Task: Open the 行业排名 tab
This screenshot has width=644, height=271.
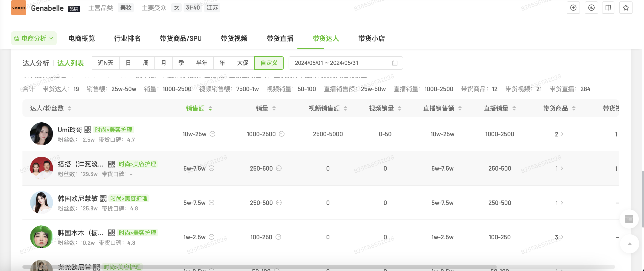Action: click(127, 38)
